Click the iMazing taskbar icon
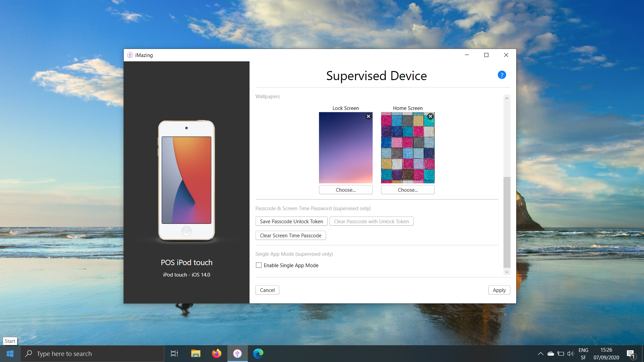This screenshot has height=362, width=644. (x=237, y=354)
